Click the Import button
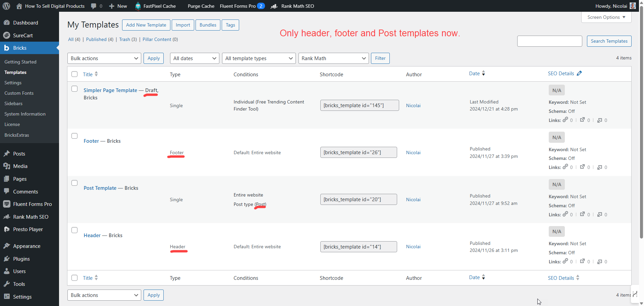 (183, 25)
